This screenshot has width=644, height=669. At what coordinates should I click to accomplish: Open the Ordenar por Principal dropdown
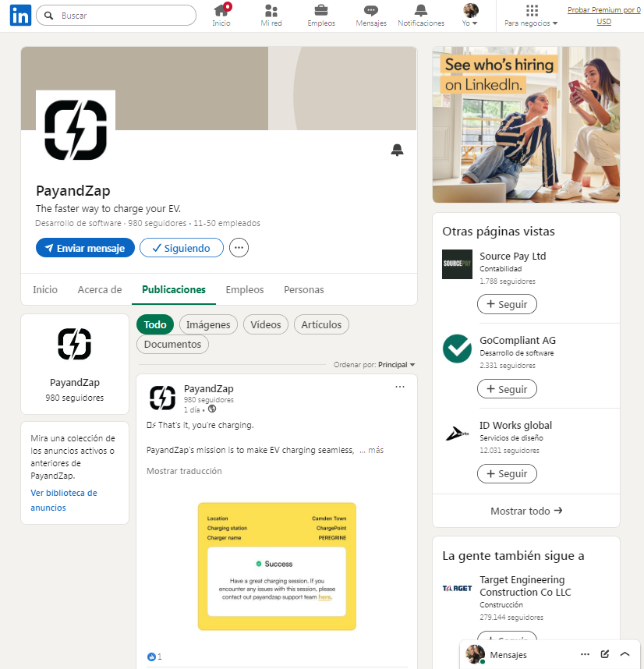[x=374, y=365]
